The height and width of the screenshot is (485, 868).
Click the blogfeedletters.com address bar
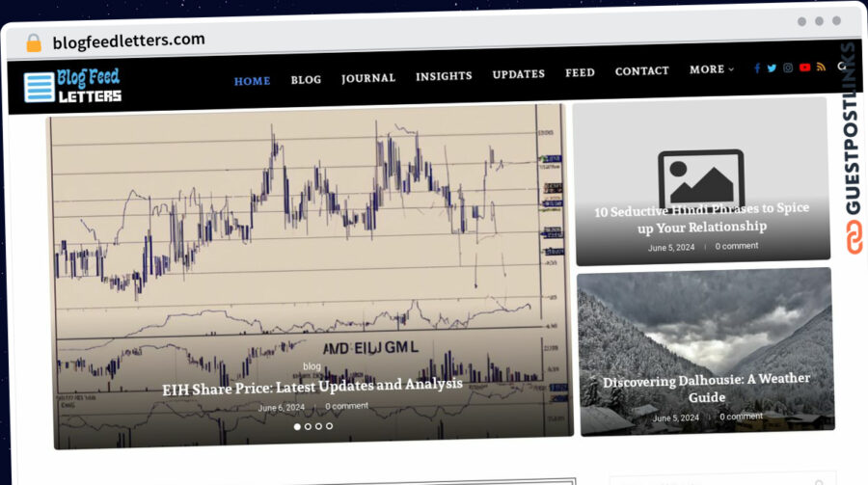[128, 40]
